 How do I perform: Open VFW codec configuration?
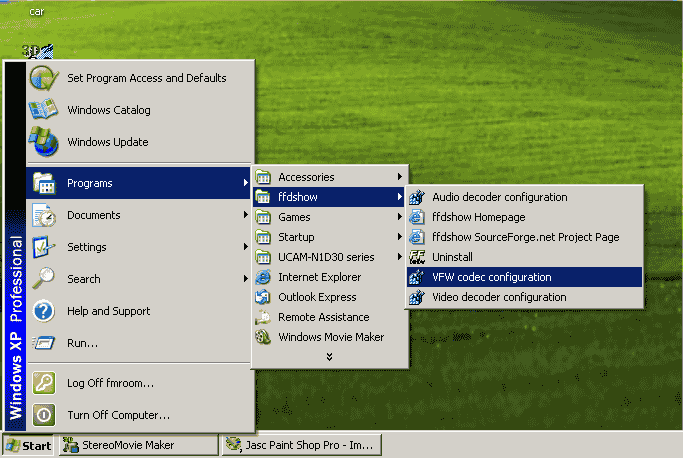525,277
